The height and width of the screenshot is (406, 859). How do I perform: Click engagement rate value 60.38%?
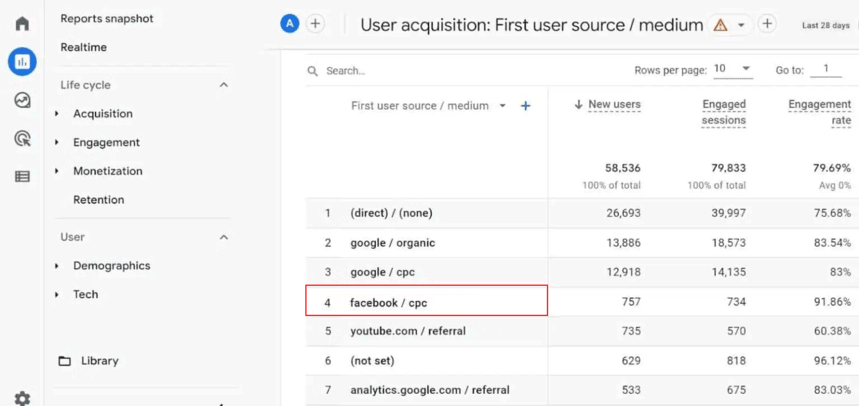832,331
